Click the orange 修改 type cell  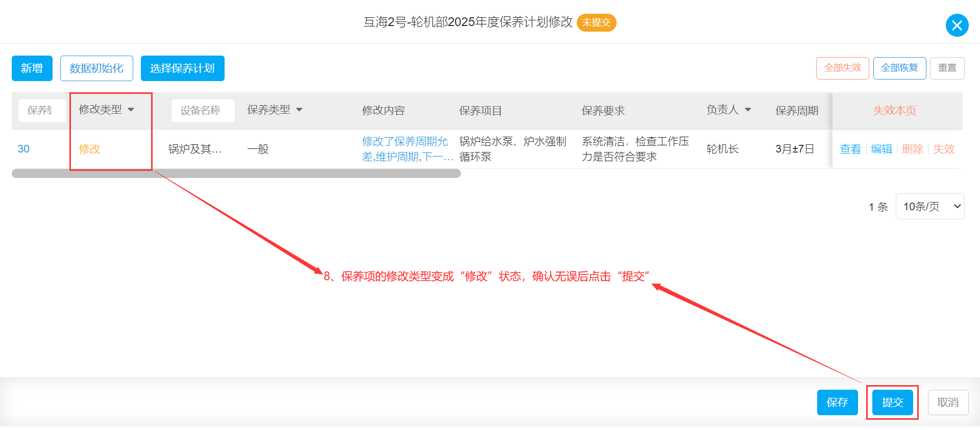click(x=89, y=149)
